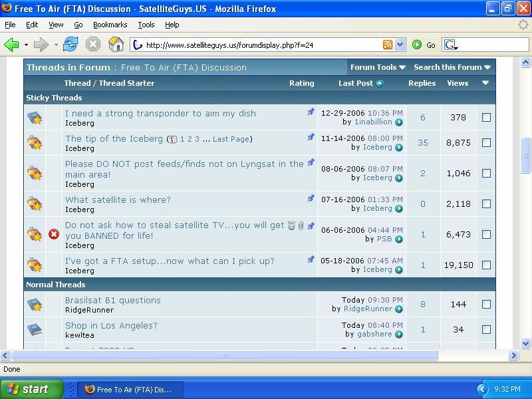The width and height of the screenshot is (532, 399).
Task: Sort threads by Replies column
Action: click(422, 83)
